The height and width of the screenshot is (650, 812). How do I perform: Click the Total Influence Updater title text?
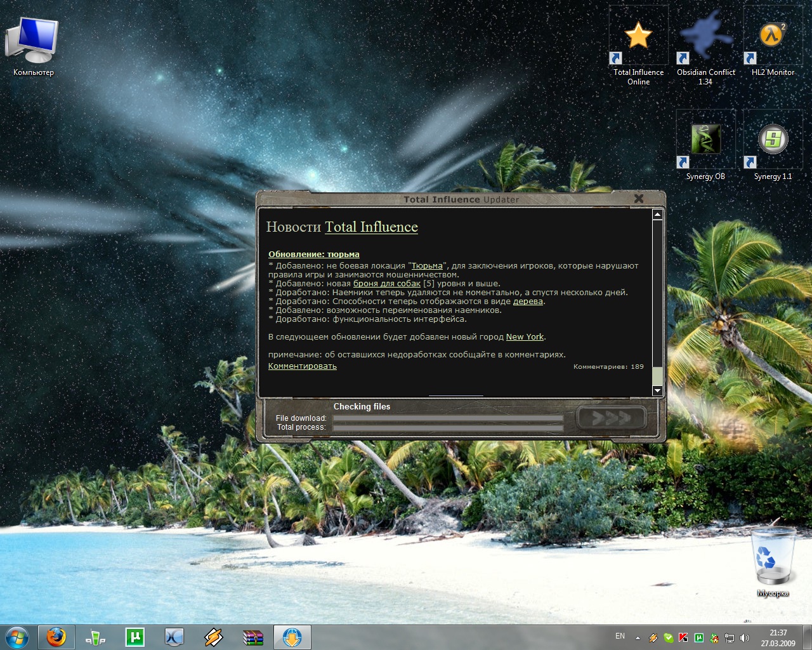click(461, 199)
